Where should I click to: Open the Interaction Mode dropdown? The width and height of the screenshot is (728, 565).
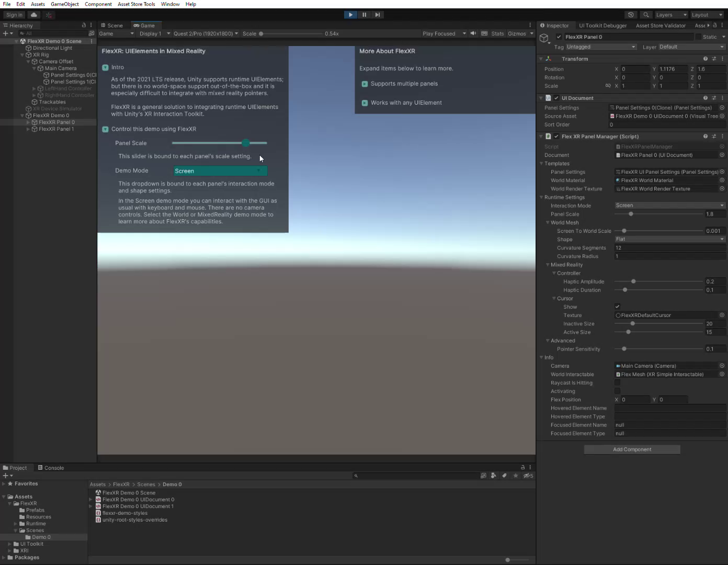670,206
